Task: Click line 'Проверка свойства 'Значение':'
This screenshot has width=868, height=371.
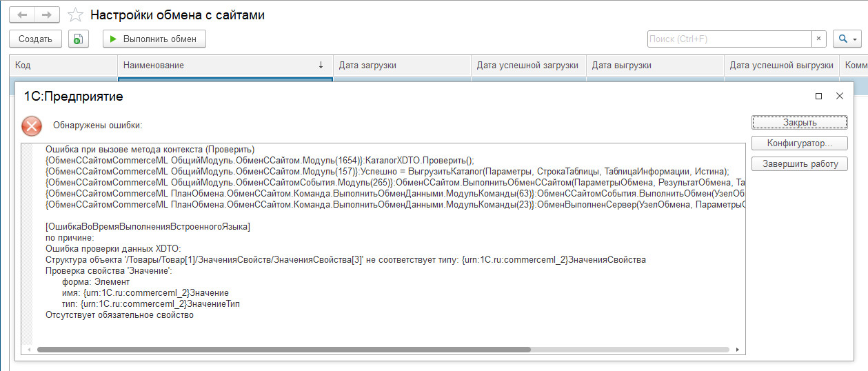Action: click(108, 270)
